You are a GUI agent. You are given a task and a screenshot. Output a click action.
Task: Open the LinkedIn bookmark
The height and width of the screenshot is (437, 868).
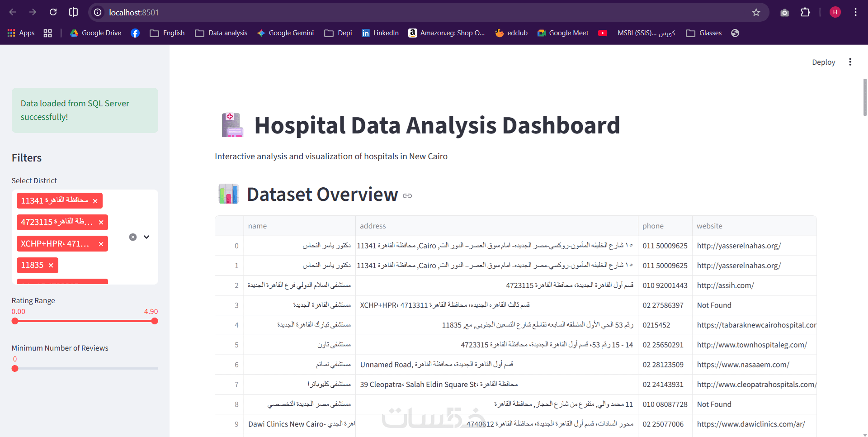pyautogui.click(x=380, y=33)
